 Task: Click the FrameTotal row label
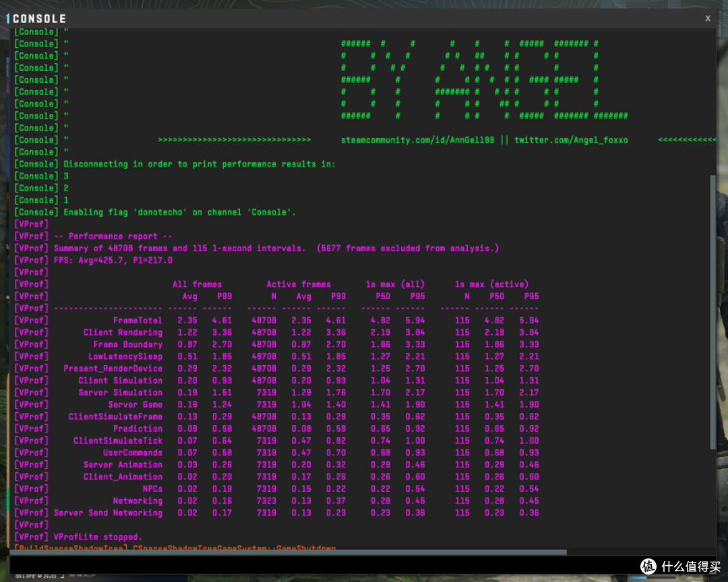[138, 320]
